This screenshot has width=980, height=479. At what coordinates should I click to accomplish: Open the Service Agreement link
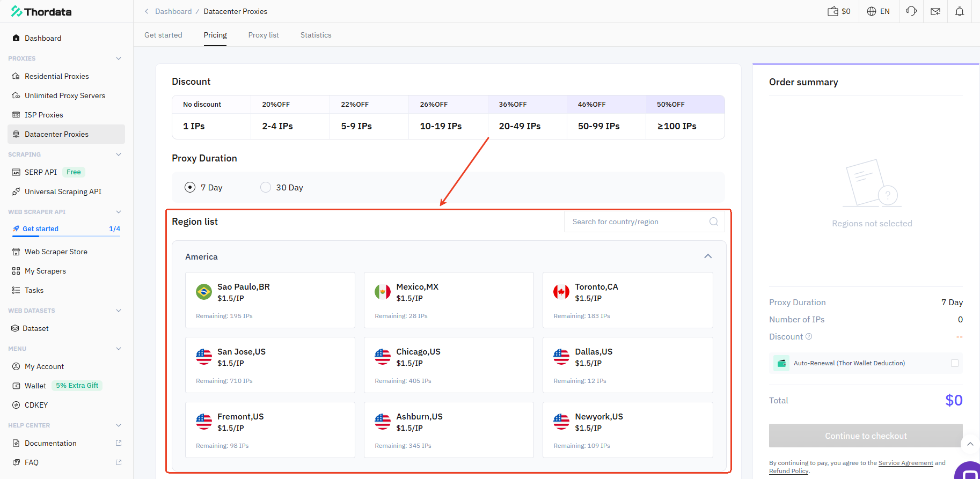906,463
